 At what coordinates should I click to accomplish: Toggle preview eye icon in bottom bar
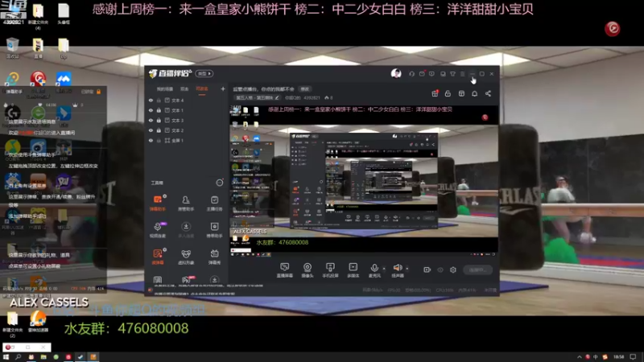click(440, 270)
